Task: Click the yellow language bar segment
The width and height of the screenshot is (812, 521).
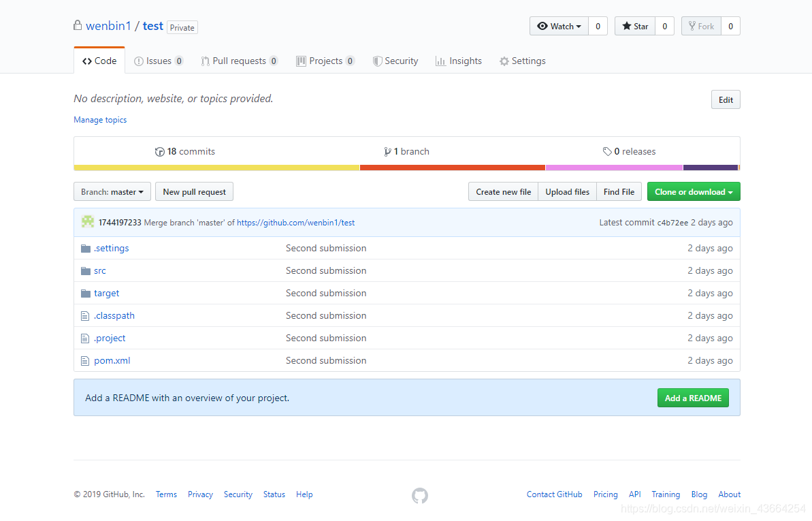Action: [x=216, y=168]
